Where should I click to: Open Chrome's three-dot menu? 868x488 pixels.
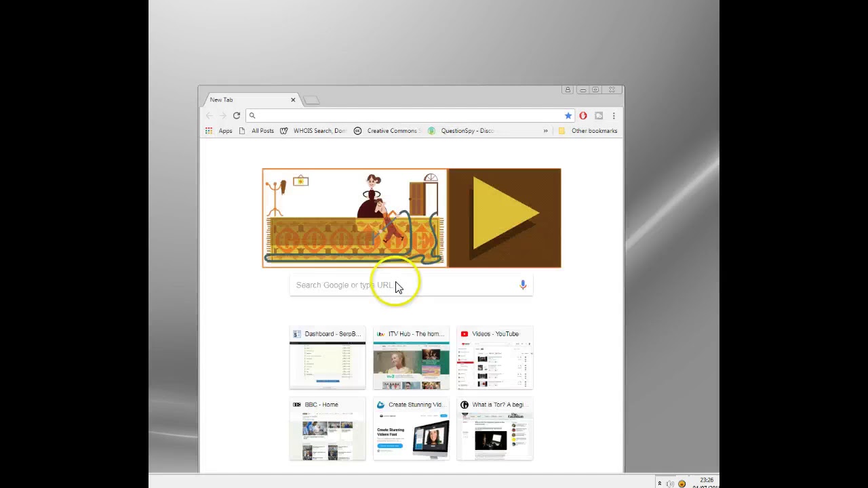[x=614, y=116]
